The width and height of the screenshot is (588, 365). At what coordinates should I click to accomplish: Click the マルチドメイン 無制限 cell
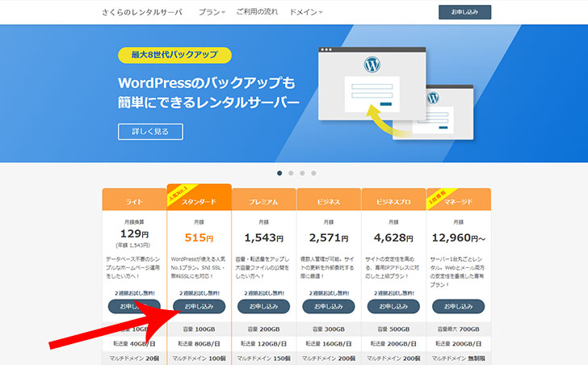point(458,359)
